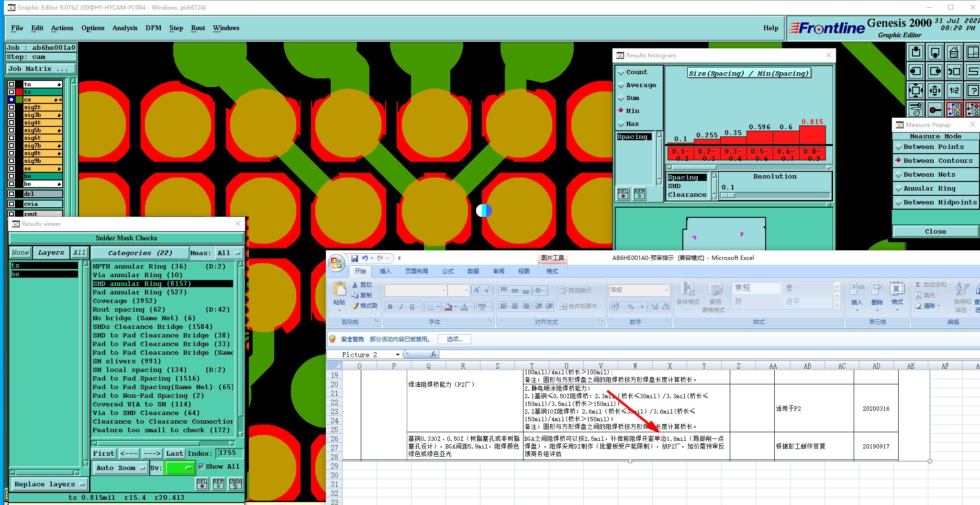Screen dimensions: 980x505
Task: Open the Rout menu in Genesis
Action: pyautogui.click(x=198, y=28)
